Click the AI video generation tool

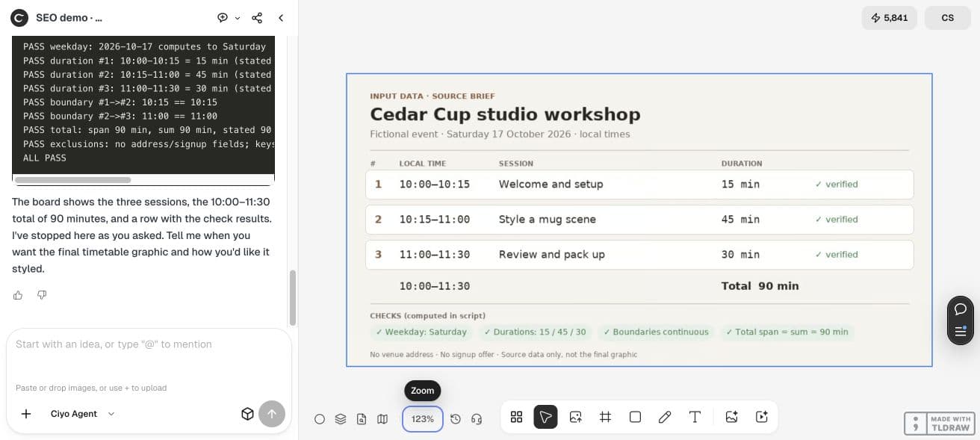[761, 417]
